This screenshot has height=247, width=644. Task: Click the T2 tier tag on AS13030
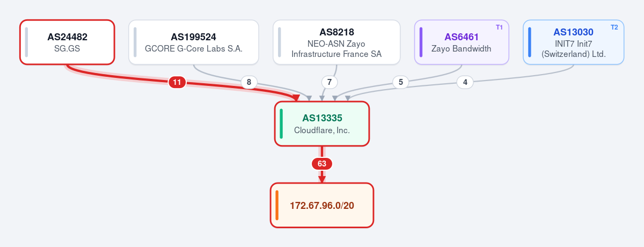[614, 27]
